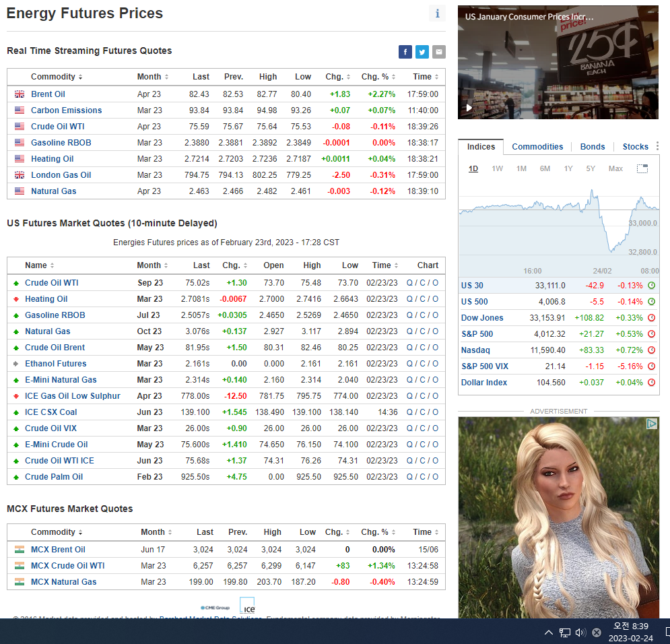Open the Brent Oil quote link
This screenshot has height=644, width=670.
pyautogui.click(x=48, y=94)
